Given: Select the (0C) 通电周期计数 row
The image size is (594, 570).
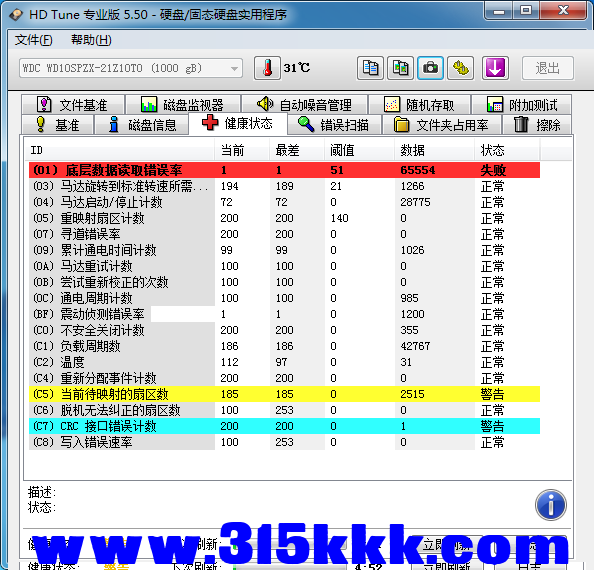Looking at the screenshot, I should click(x=284, y=298).
